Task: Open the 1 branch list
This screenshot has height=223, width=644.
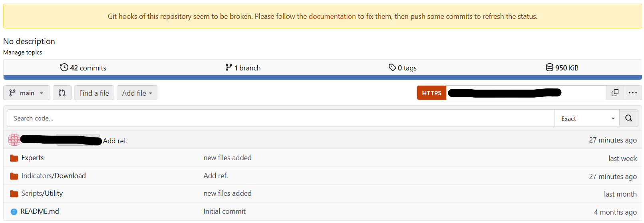Action: click(243, 68)
